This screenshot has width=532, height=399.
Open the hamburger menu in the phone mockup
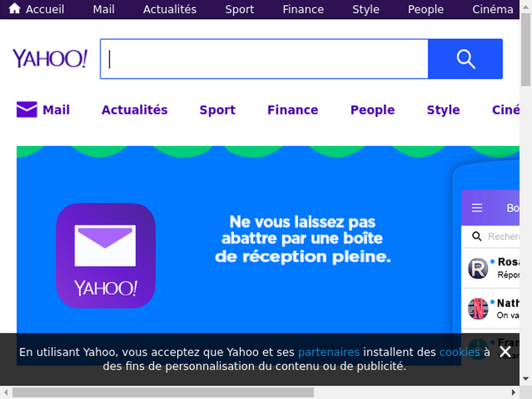[x=477, y=208]
